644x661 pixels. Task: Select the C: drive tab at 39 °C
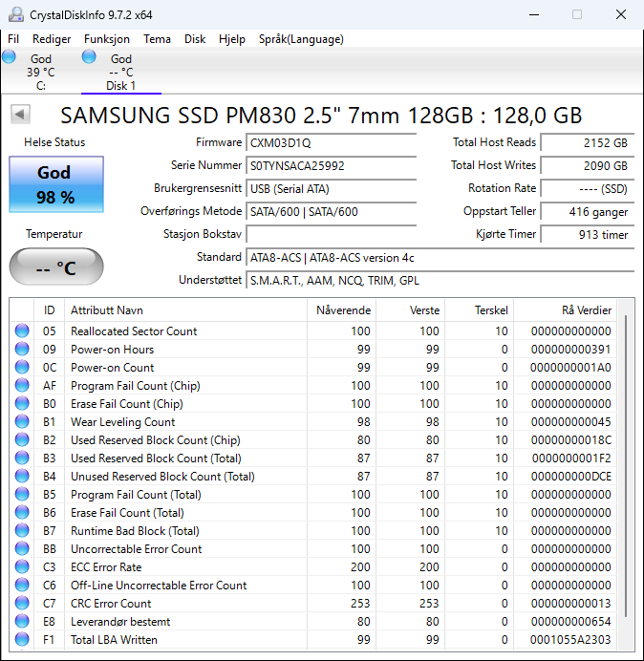click(x=40, y=72)
